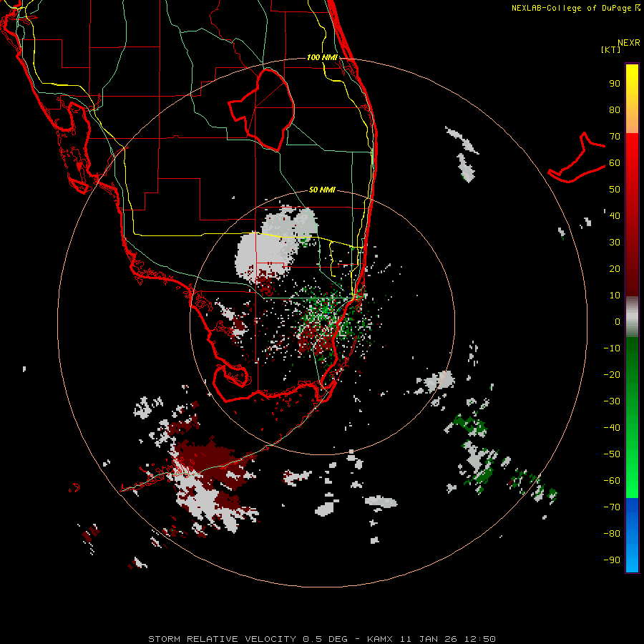The image size is (644, 644).
Task: Click the 0 value on the velocity scale
Action: (x=618, y=322)
